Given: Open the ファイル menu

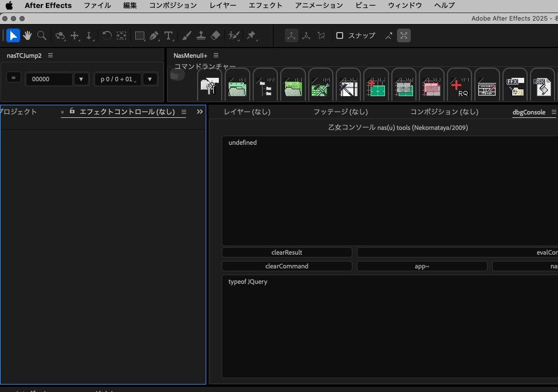Looking at the screenshot, I should tap(97, 5).
